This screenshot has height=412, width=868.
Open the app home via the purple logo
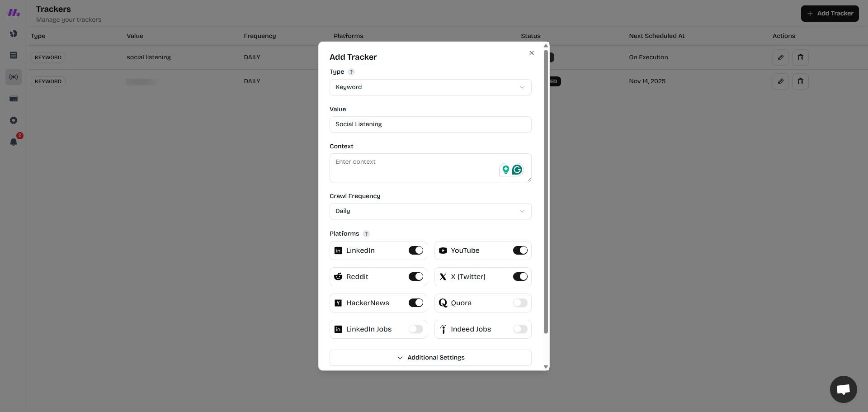[14, 13]
